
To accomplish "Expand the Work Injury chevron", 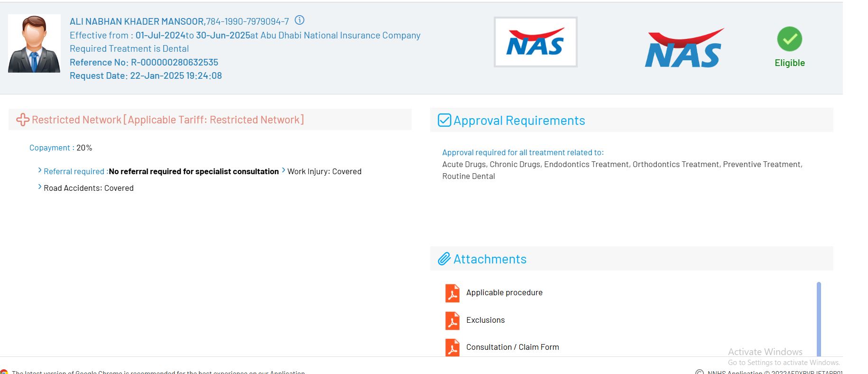I will 284,170.
